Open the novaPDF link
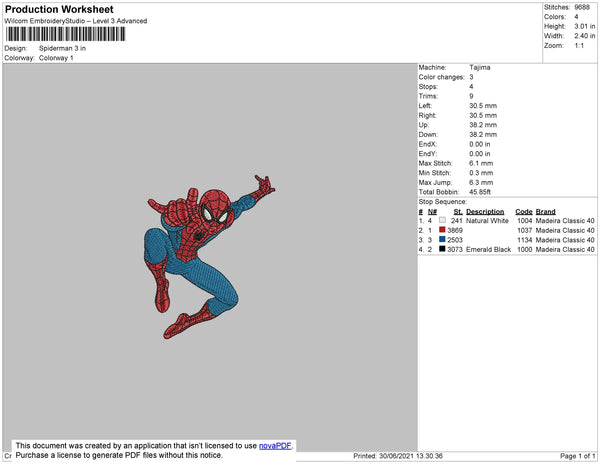This screenshot has height=464, width=600. tap(275, 446)
